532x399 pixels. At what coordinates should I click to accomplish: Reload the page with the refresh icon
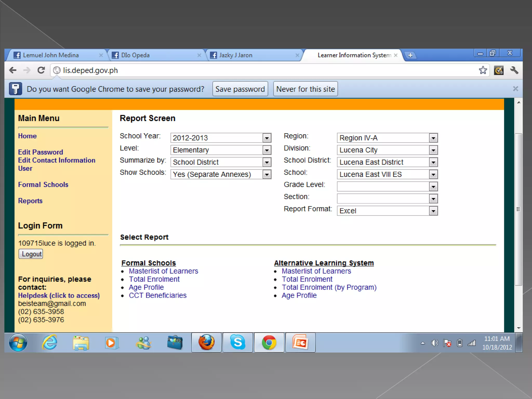(x=41, y=70)
